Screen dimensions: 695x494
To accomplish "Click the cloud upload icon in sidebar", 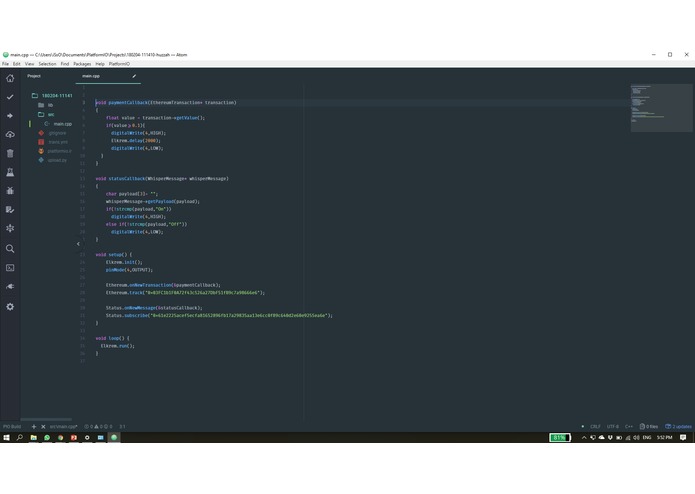I will (x=10, y=134).
